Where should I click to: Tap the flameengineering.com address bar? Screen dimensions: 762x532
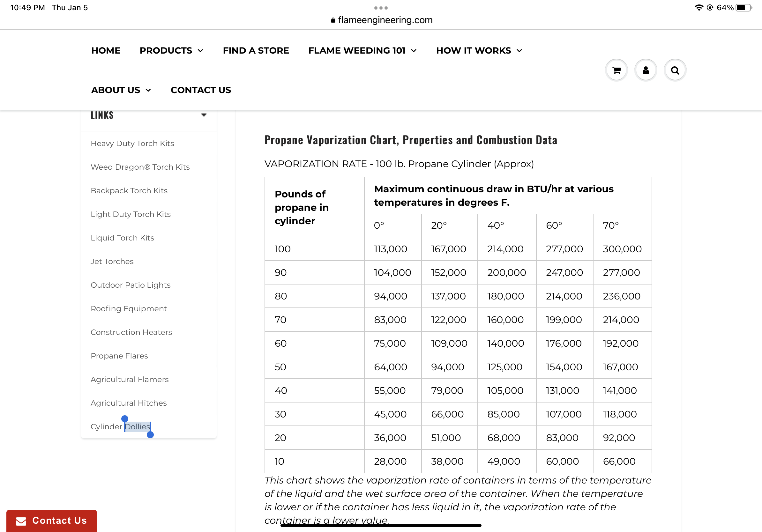[x=385, y=20]
